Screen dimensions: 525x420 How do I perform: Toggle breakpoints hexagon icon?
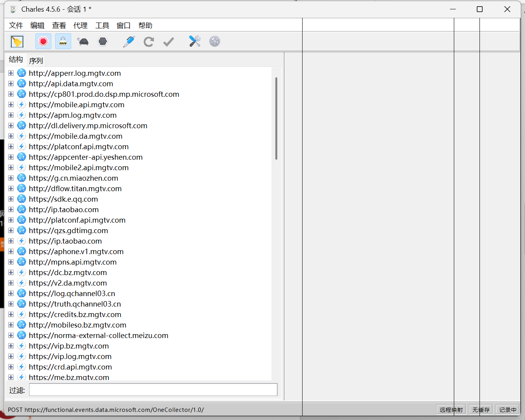tap(103, 41)
